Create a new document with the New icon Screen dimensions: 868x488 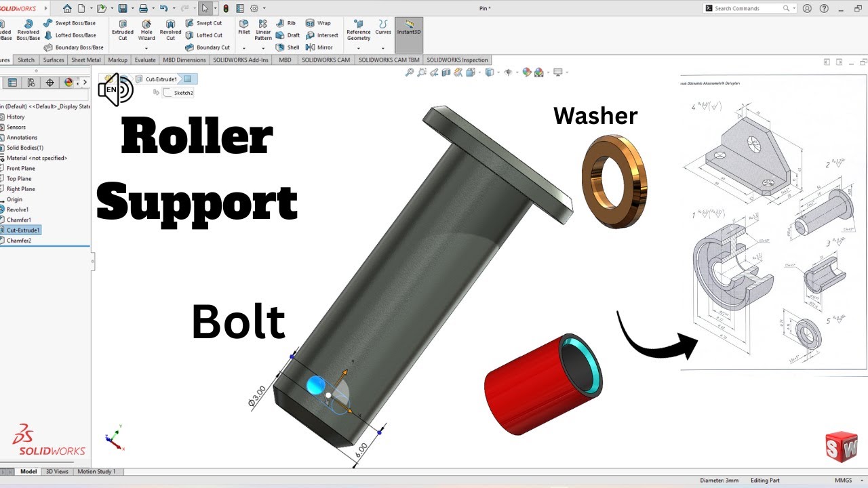coord(81,9)
